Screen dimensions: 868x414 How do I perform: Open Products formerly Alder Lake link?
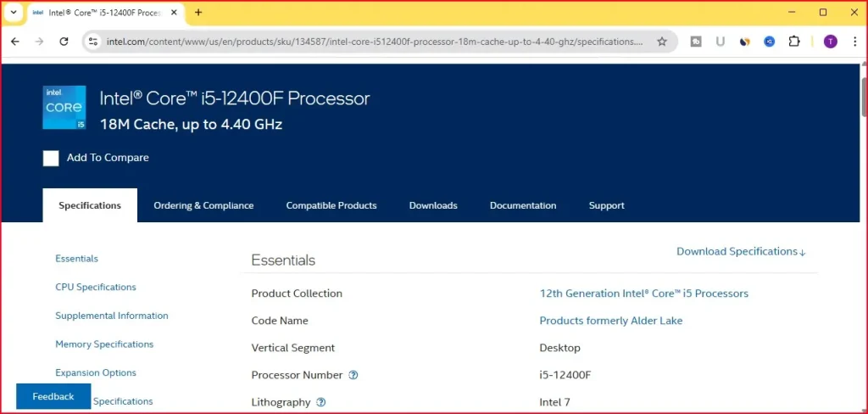coord(611,321)
